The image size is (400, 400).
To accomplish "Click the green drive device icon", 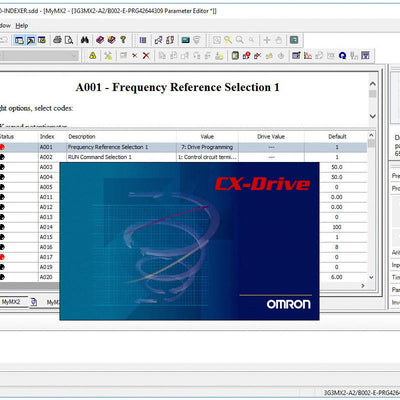I will click(x=235, y=56).
